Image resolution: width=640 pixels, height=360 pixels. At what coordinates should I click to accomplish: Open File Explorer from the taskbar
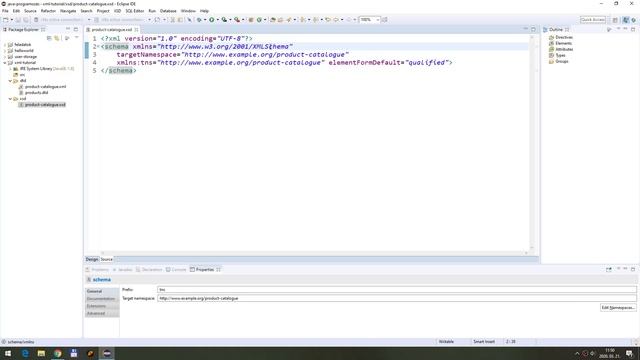(41, 353)
